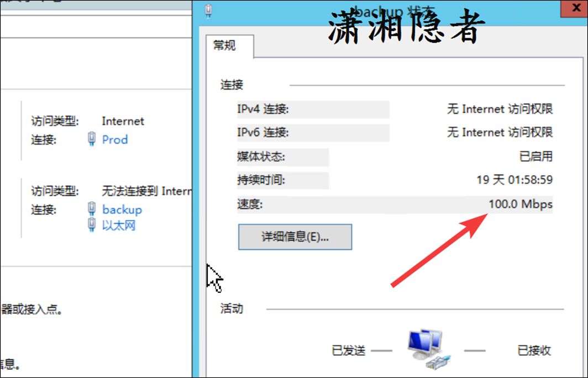588x378 pixels.
Task: Close the backup status dialog
Action: coord(576,8)
